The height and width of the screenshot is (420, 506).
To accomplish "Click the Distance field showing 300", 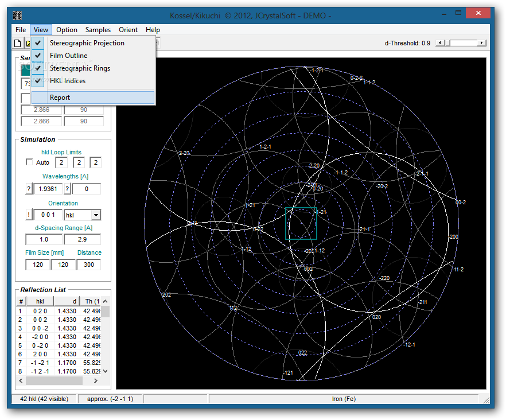I will [x=89, y=265].
